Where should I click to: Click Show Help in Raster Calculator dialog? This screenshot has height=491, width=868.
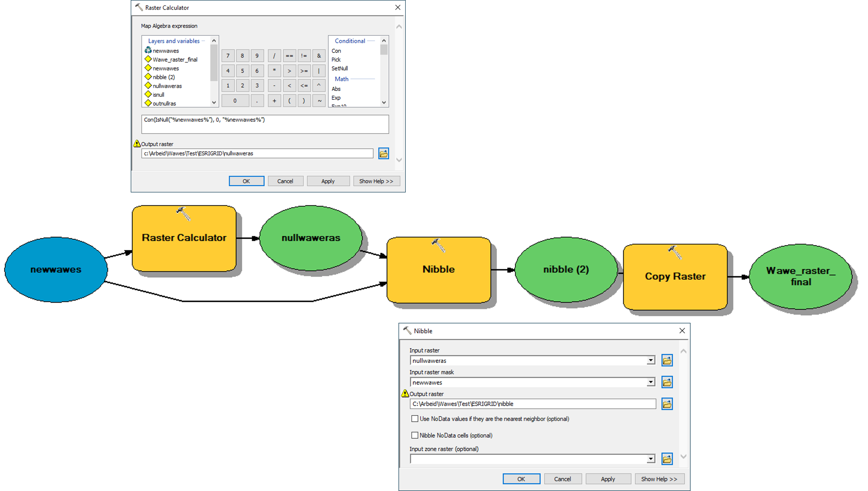pos(376,181)
